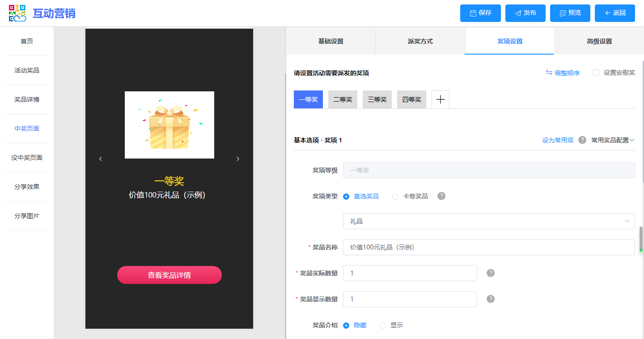
Task: Open help icon beside 设为常用项
Action: pyautogui.click(x=582, y=140)
